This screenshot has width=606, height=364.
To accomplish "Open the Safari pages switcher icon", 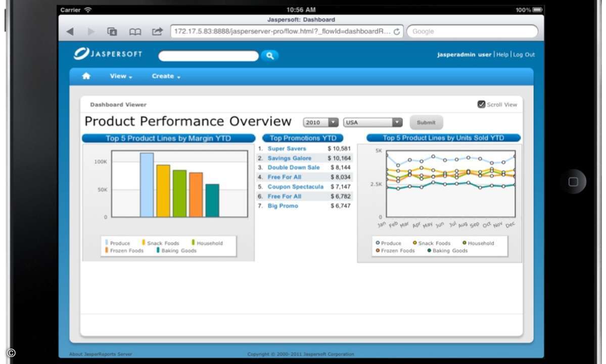I will point(112,31).
